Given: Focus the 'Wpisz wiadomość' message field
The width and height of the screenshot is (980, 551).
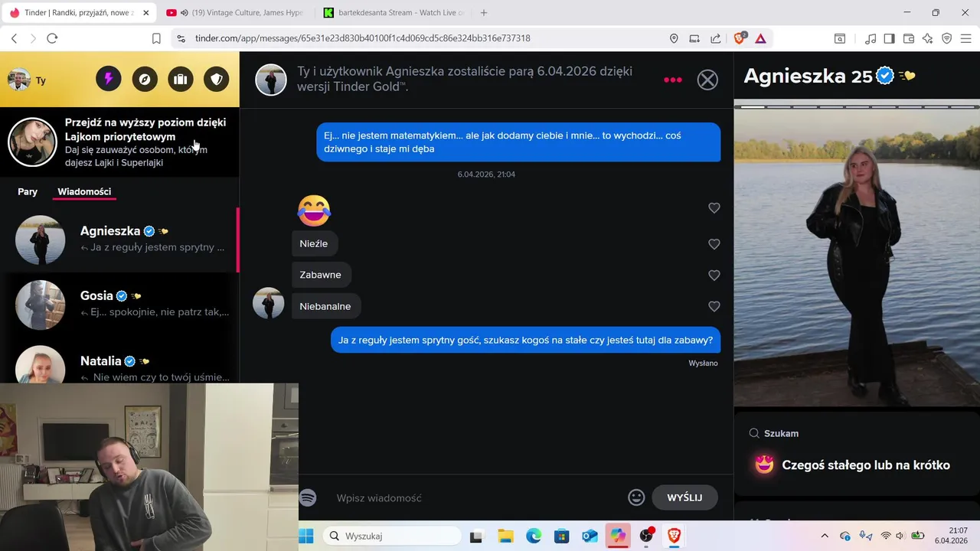Looking at the screenshot, I should [475, 497].
